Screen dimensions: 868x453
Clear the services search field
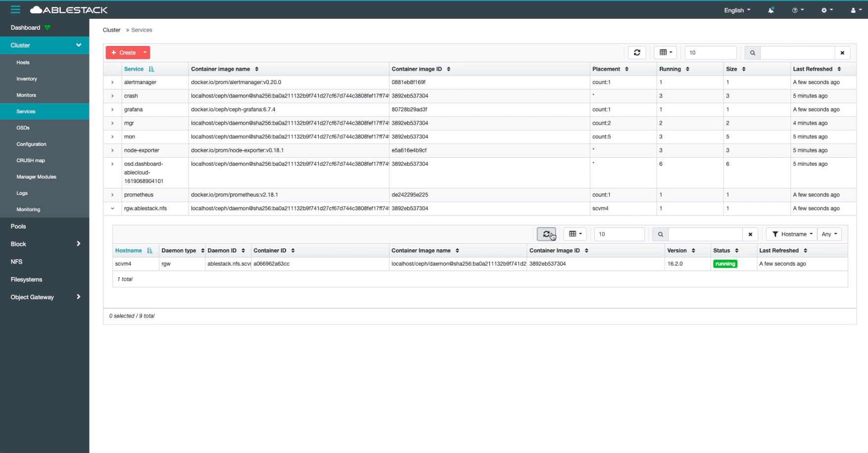pyautogui.click(x=842, y=52)
